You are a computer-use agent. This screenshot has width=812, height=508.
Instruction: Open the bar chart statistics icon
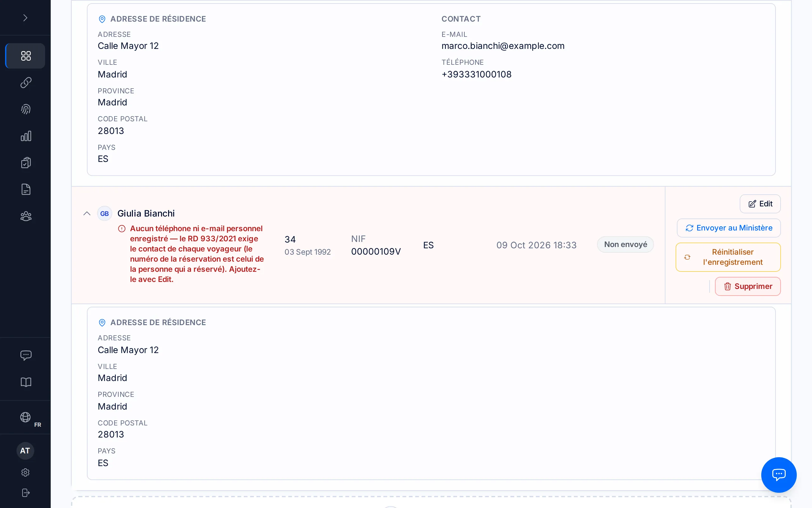pyautogui.click(x=26, y=136)
